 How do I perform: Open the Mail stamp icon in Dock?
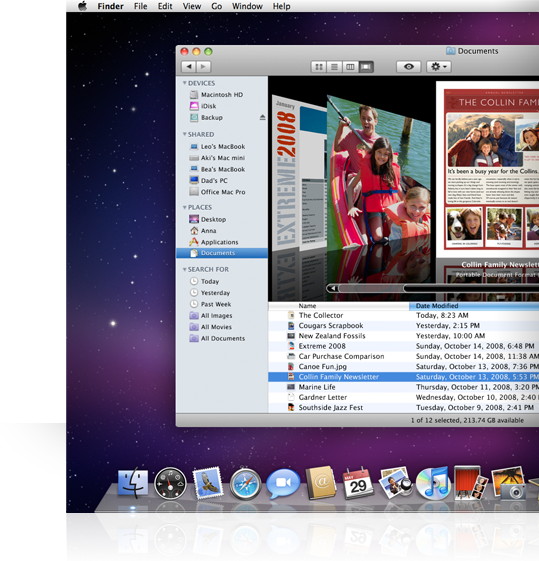click(x=208, y=483)
